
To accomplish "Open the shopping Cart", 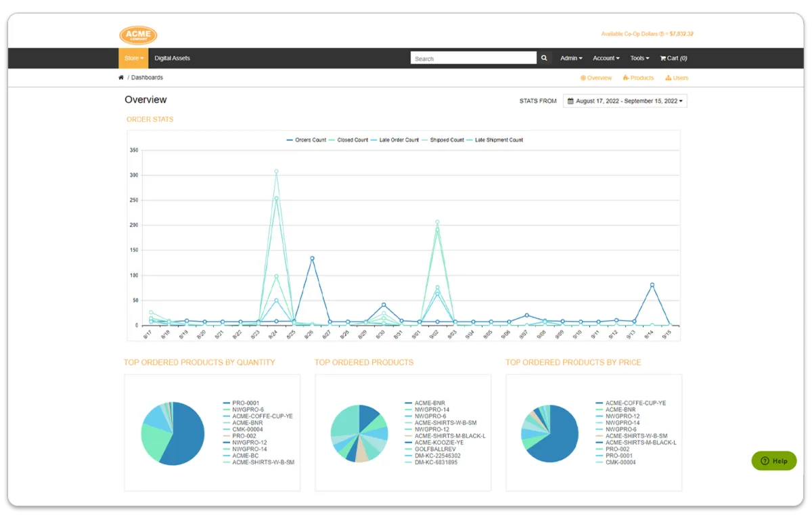I will (673, 58).
